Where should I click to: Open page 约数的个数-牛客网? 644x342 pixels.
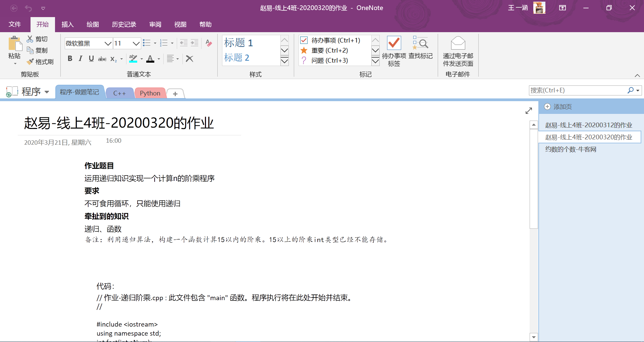coord(571,149)
